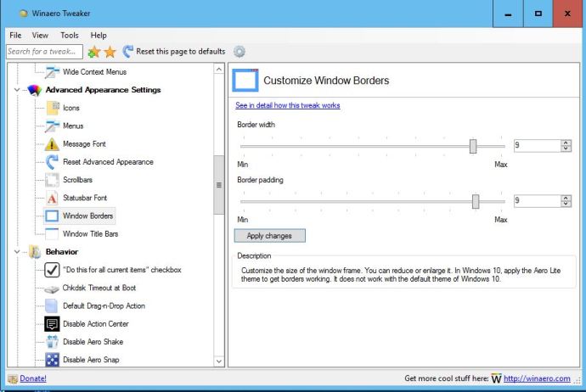Screen dimensions: 586x392
Task: Select the Message Font tree item
Action: (x=84, y=143)
